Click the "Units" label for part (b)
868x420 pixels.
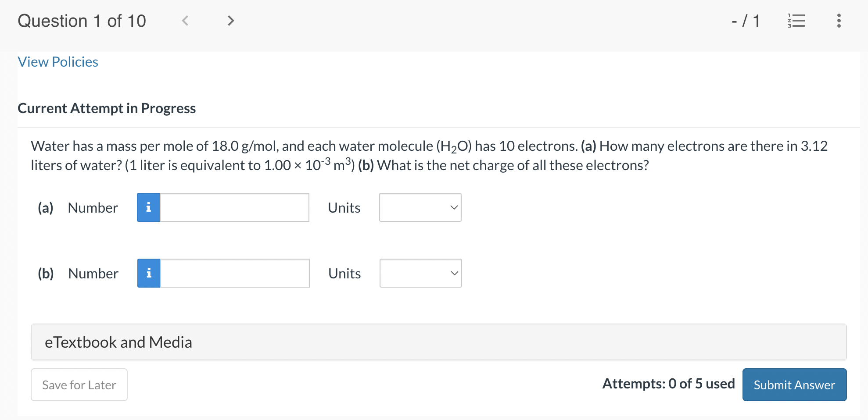pos(344,274)
